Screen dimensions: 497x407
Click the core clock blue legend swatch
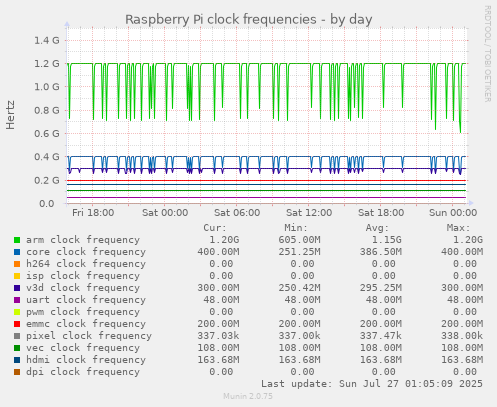tap(17, 252)
